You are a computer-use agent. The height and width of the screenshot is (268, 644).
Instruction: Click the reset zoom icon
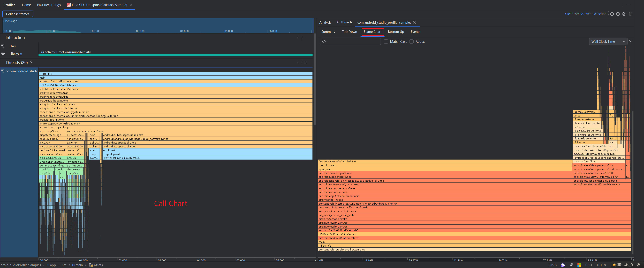624,14
